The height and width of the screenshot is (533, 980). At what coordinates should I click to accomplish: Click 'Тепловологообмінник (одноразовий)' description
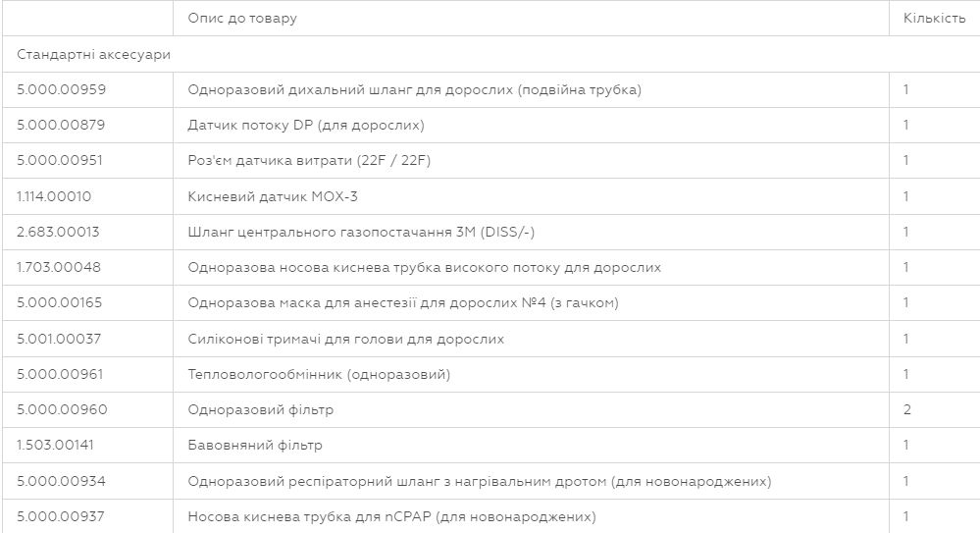point(319,375)
